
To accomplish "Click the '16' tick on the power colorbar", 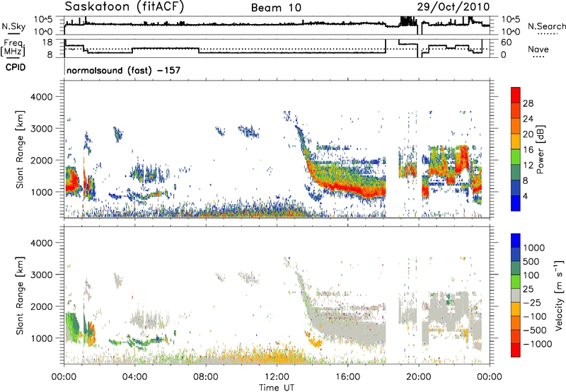I will (528, 150).
